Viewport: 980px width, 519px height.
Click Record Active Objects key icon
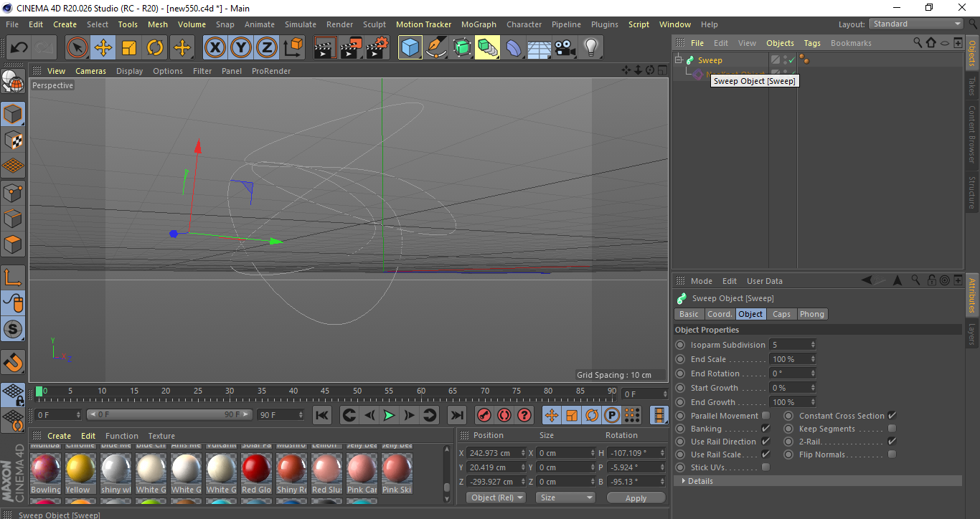pos(484,415)
